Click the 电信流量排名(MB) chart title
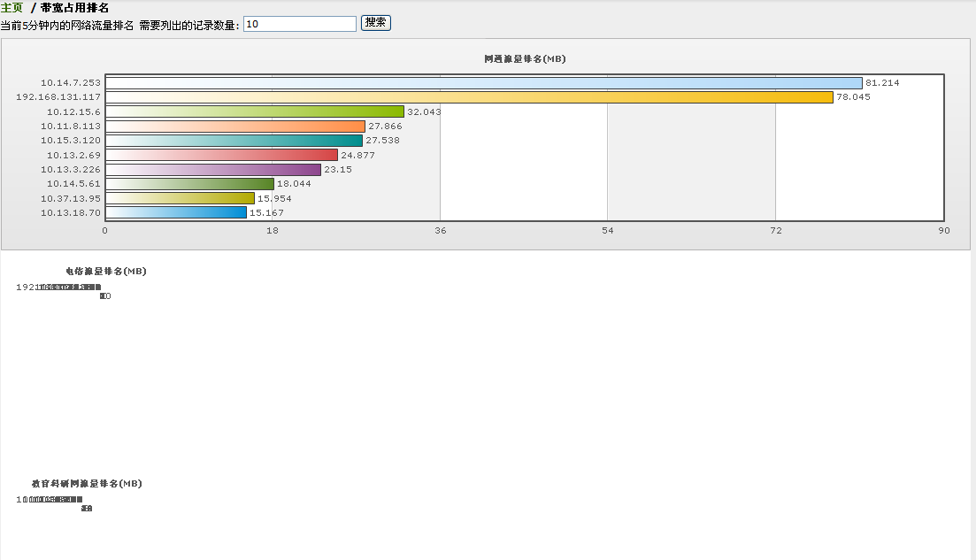This screenshot has height=560, width=976. 105,272
